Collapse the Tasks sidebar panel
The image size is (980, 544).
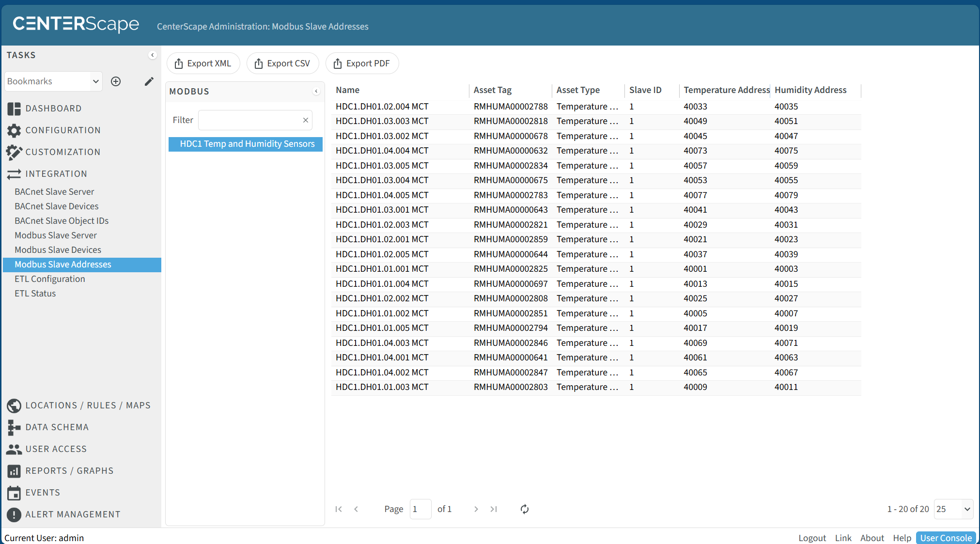coord(153,55)
